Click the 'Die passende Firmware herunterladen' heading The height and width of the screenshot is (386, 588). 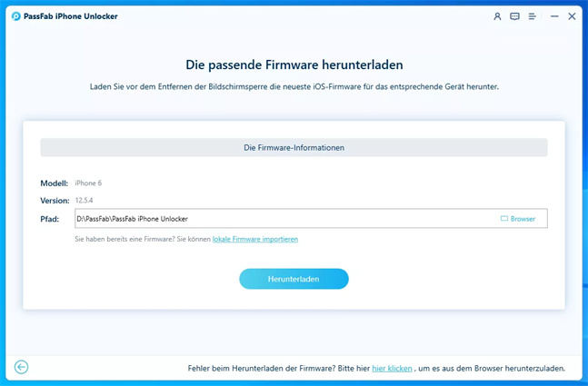pyautogui.click(x=294, y=65)
